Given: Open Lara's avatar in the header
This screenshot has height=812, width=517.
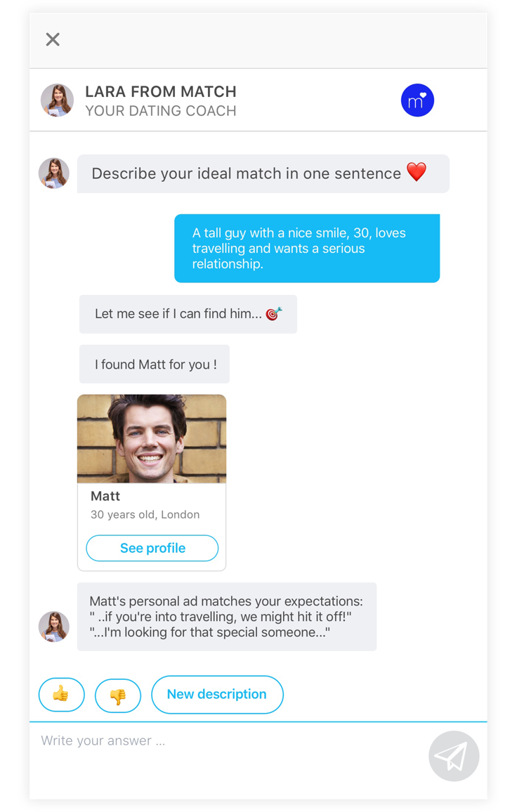Looking at the screenshot, I should [57, 100].
